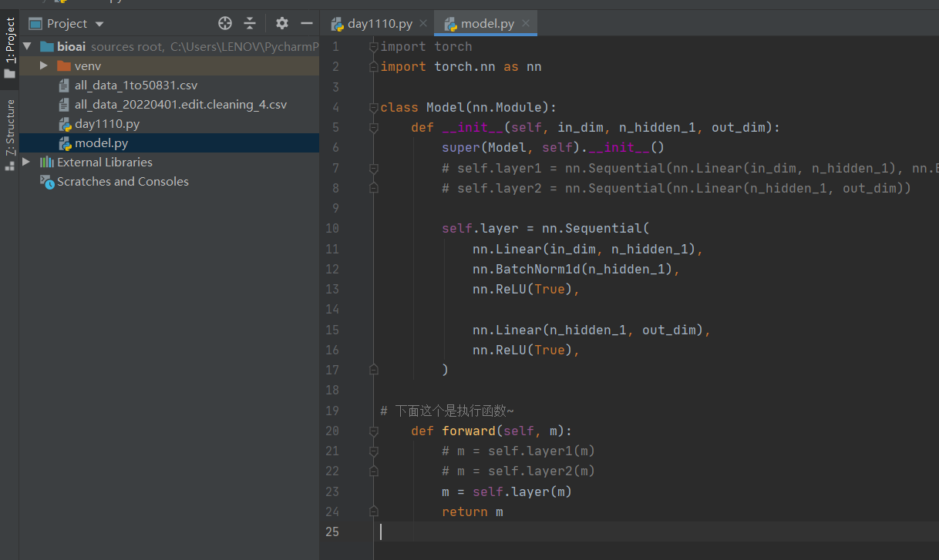Viewport: 939px width, 560px height.
Task: Fold the forward method at line 20
Action: click(373, 431)
